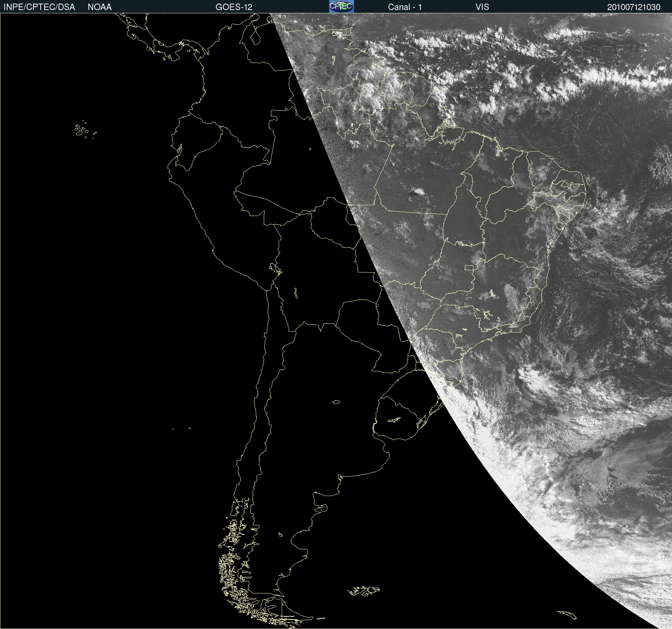Click the timestamp 201007121030
The image size is (672, 629).
pos(634,7)
